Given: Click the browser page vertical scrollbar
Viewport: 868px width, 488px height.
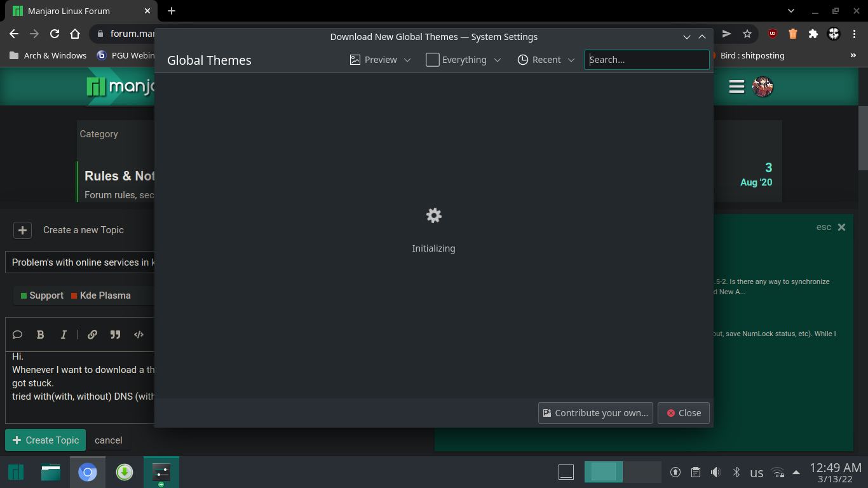Looking at the screenshot, I should [x=863, y=138].
